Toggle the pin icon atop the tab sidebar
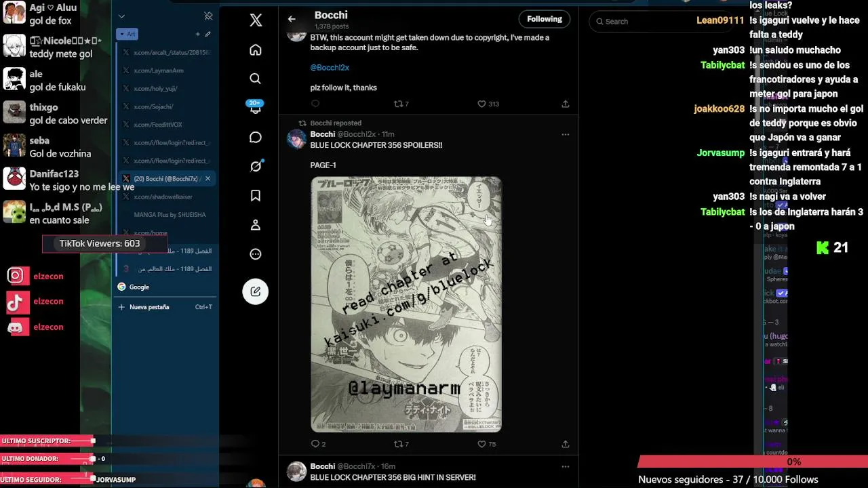The width and height of the screenshot is (868, 488). tap(208, 16)
